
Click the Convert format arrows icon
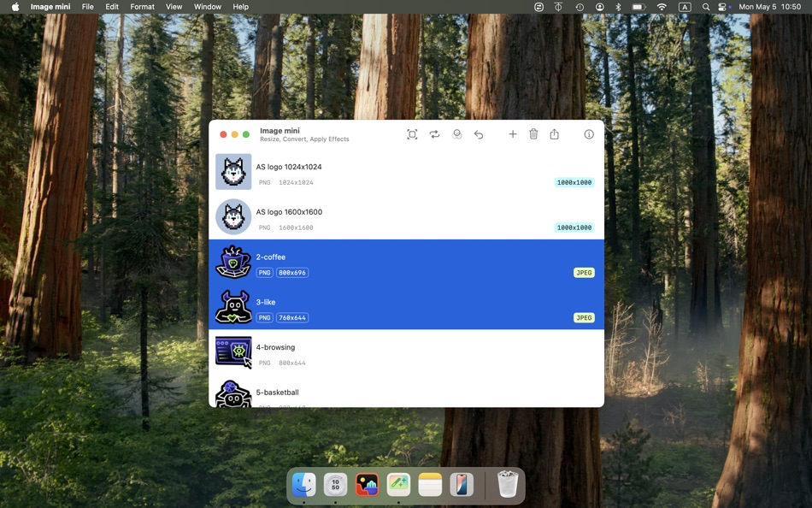coord(434,134)
